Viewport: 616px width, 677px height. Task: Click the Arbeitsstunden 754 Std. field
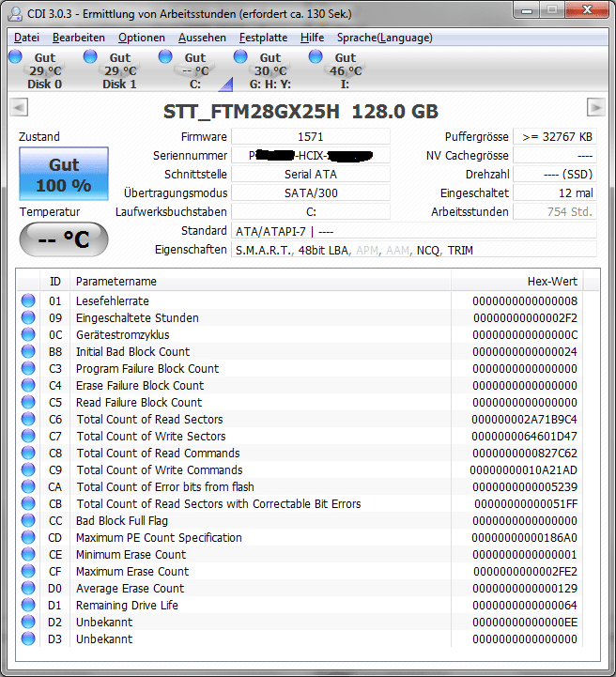[555, 212]
